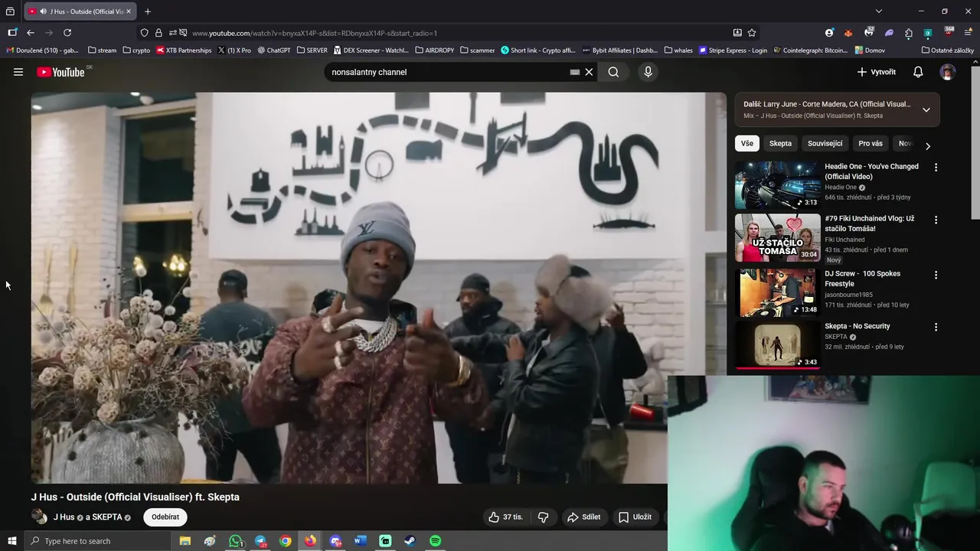The image size is (980, 551).
Task: Open the uBlock shield with 368 badge
Action: [x=949, y=32]
